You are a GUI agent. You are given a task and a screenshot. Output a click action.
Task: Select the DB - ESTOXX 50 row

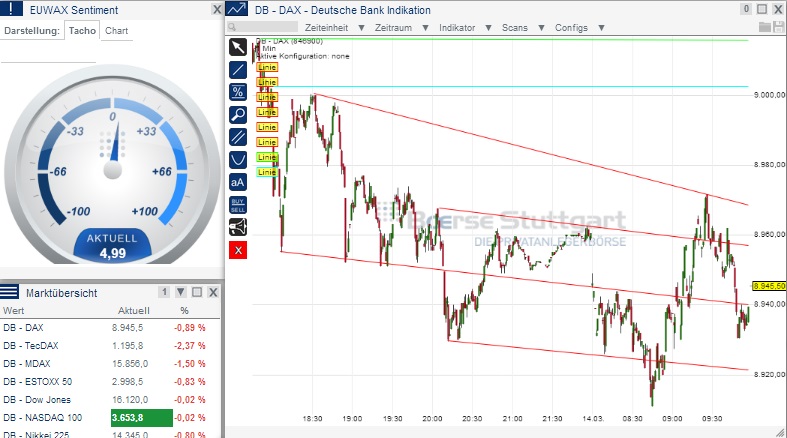[x=110, y=382]
